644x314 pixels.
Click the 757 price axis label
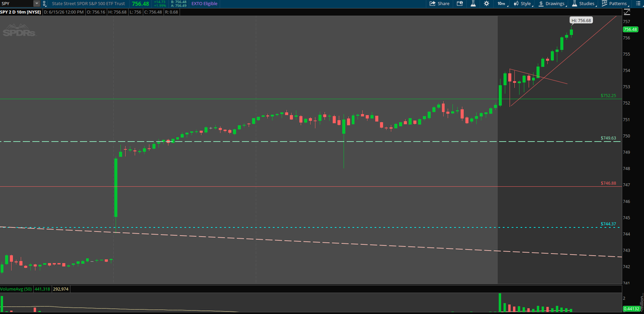626,21
